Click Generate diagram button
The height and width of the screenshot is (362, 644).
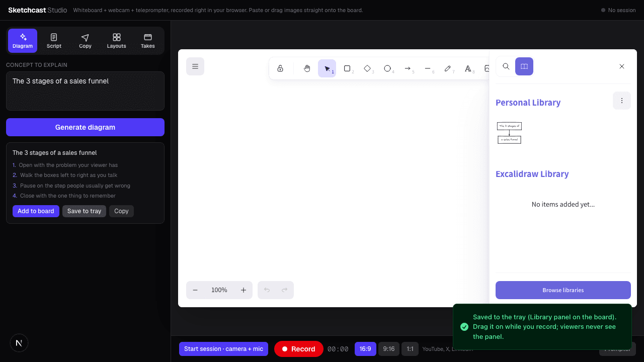click(85, 127)
